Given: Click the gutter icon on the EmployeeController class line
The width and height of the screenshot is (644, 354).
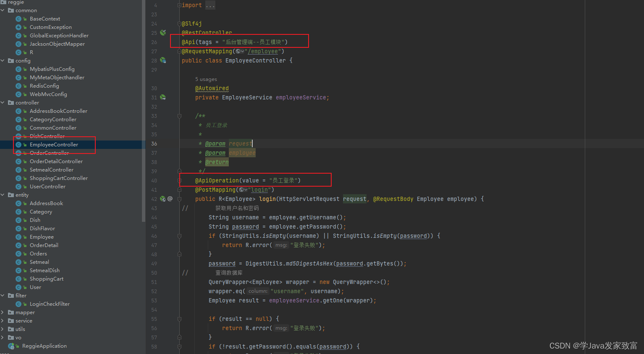Looking at the screenshot, I should (163, 60).
